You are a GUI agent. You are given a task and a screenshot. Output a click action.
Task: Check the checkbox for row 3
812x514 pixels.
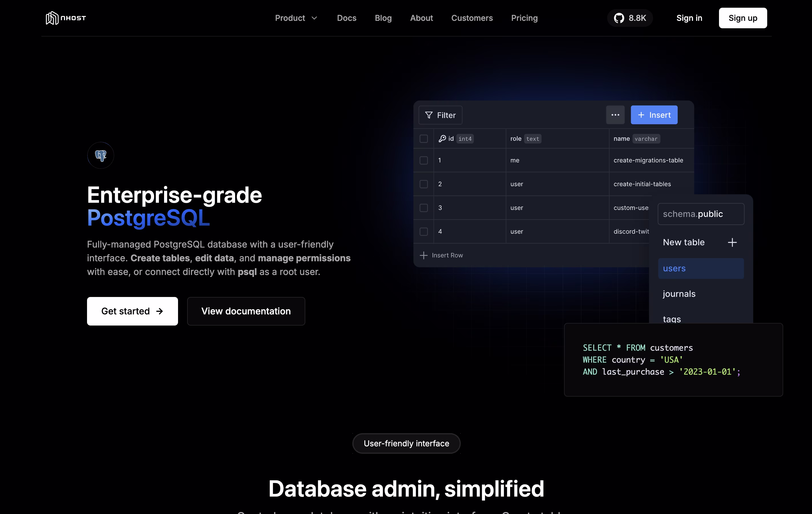pyautogui.click(x=423, y=208)
